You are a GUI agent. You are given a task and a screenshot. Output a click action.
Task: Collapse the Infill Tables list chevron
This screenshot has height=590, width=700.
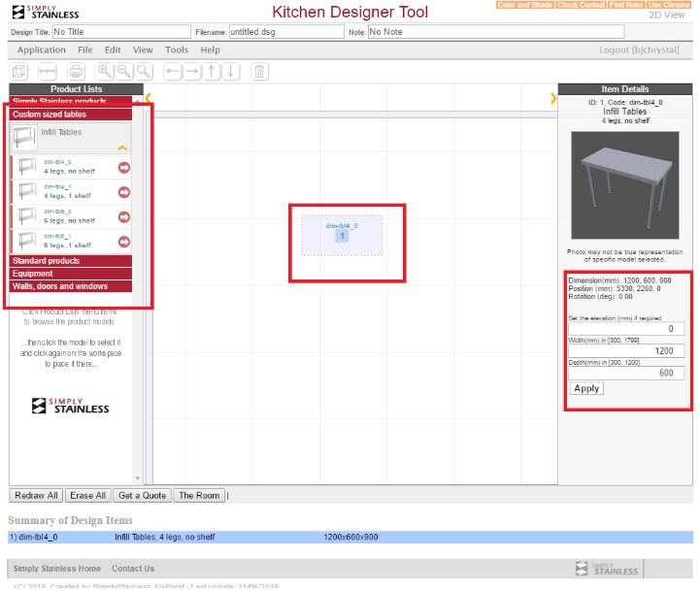pos(122,147)
